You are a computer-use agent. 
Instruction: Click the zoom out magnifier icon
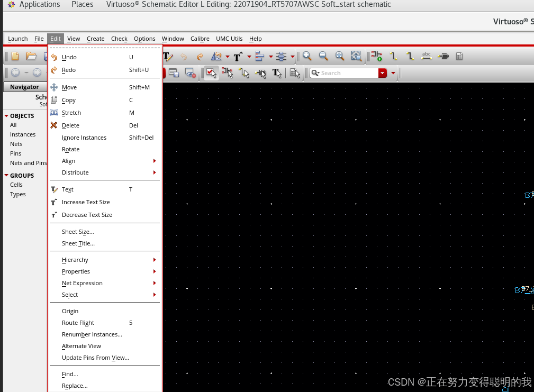point(323,56)
